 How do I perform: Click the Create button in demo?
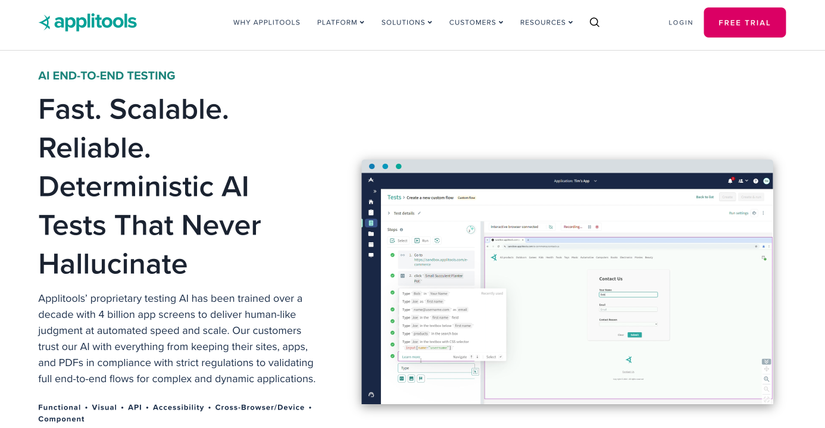(x=727, y=197)
